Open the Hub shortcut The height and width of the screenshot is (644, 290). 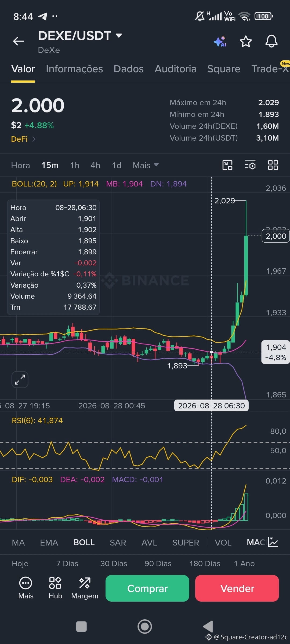(x=55, y=588)
